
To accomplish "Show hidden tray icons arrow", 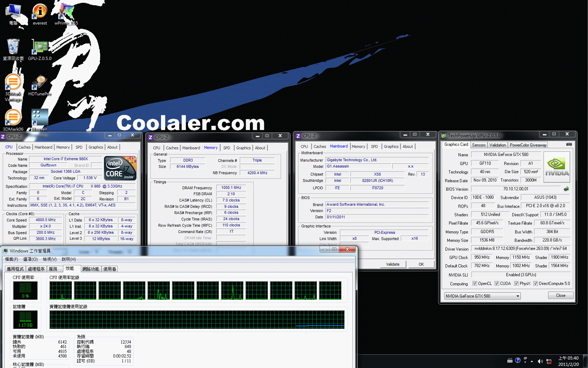I will point(532,361).
